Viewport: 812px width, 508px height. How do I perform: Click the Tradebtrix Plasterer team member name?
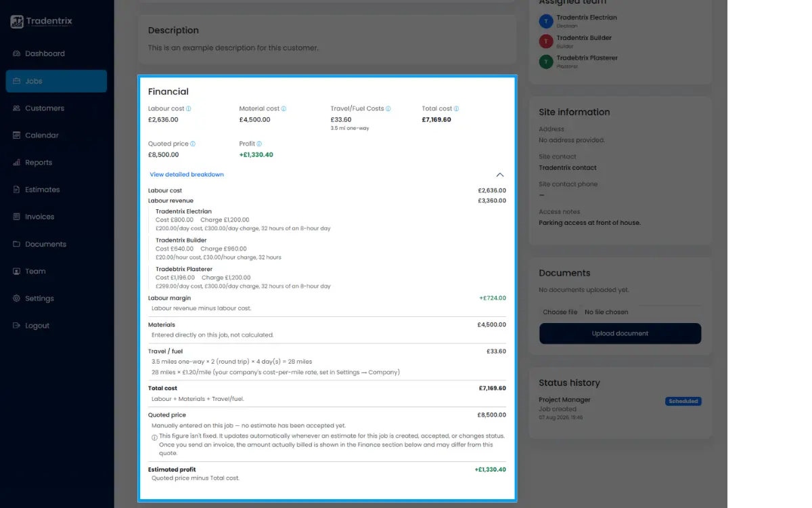587,58
